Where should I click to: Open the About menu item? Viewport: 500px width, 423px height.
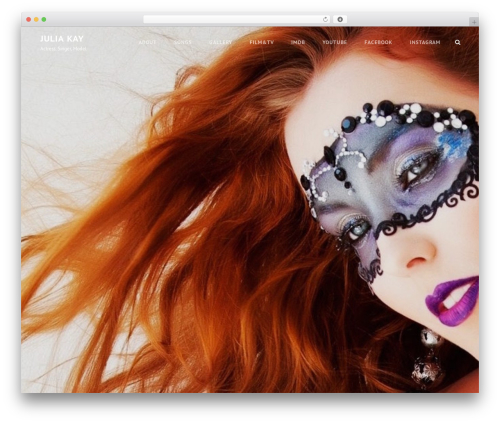click(147, 42)
